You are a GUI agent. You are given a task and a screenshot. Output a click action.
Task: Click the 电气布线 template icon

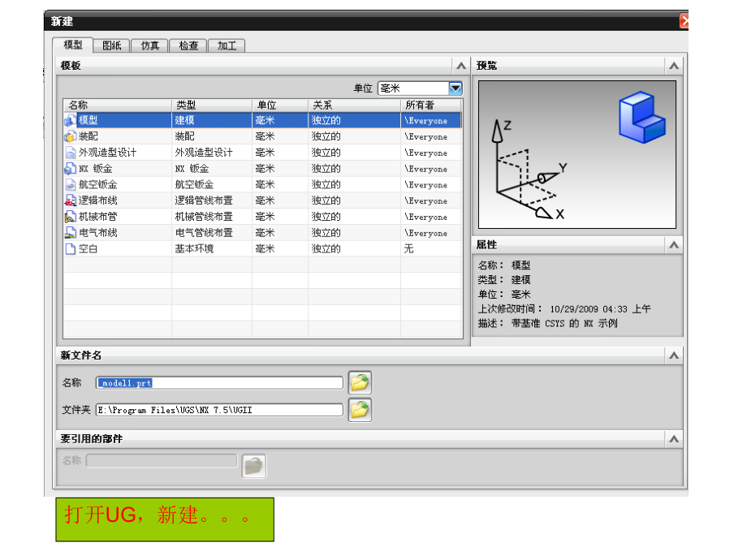[70, 233]
